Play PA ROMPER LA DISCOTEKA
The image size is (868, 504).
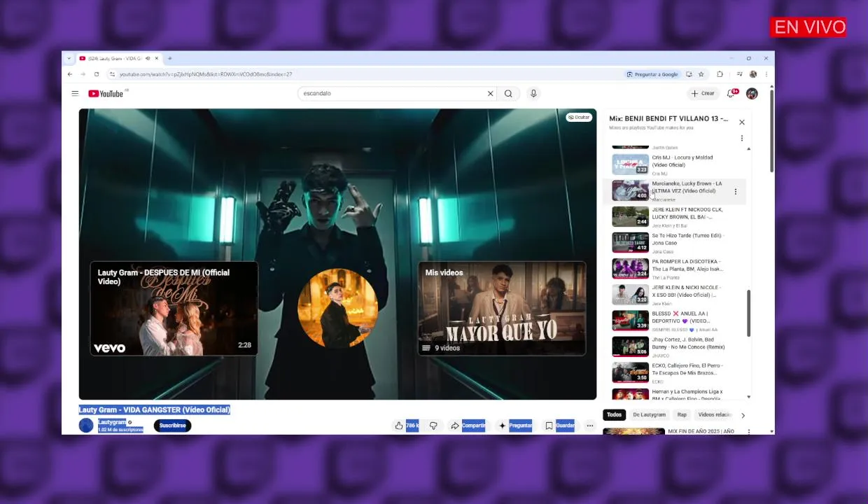675,269
